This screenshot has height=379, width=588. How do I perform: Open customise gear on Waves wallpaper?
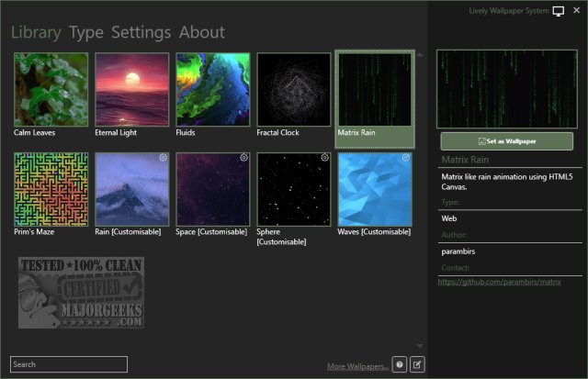coord(406,158)
